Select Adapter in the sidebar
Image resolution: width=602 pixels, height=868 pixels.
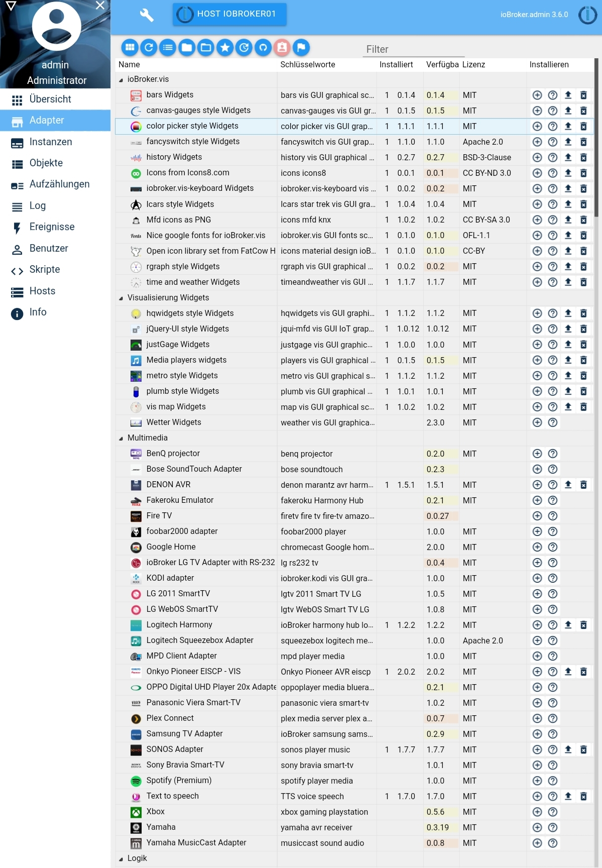coord(55,121)
